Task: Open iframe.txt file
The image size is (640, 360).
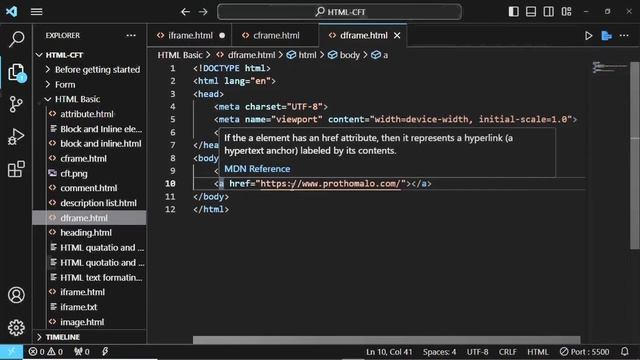Action: coord(78,307)
